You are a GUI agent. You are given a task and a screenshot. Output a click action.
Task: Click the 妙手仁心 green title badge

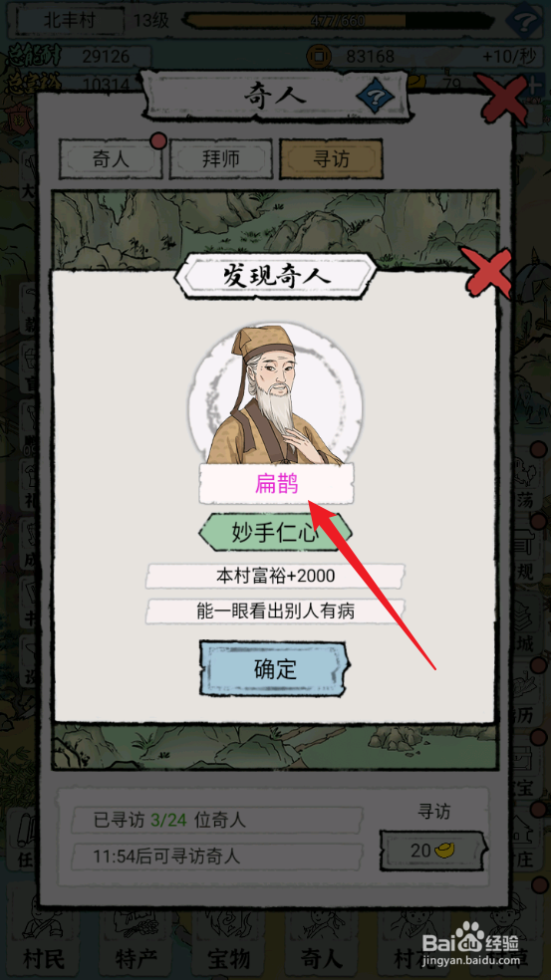(x=275, y=533)
